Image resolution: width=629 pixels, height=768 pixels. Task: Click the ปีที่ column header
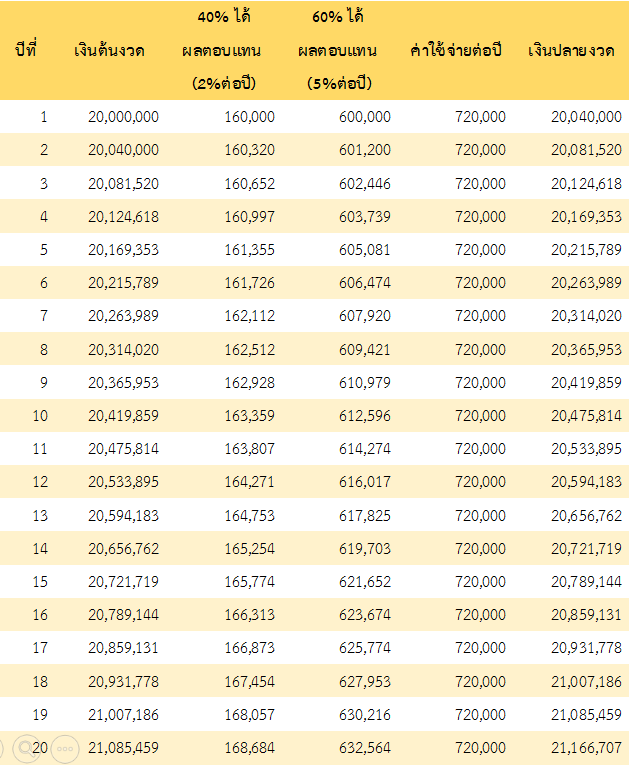[x=26, y=50]
